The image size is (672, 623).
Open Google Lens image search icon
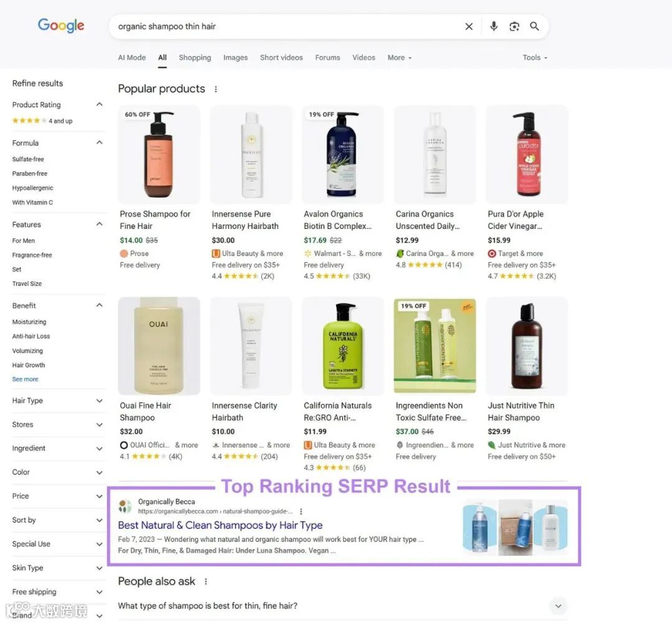click(515, 27)
